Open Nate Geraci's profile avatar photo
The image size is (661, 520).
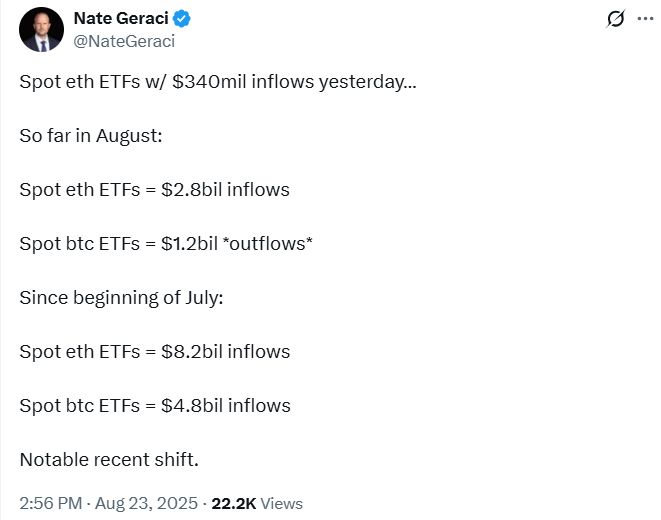coord(41,29)
